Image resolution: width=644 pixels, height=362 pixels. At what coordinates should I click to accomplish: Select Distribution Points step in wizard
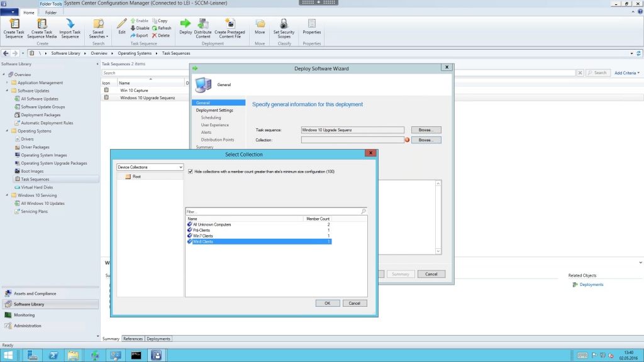point(217,140)
